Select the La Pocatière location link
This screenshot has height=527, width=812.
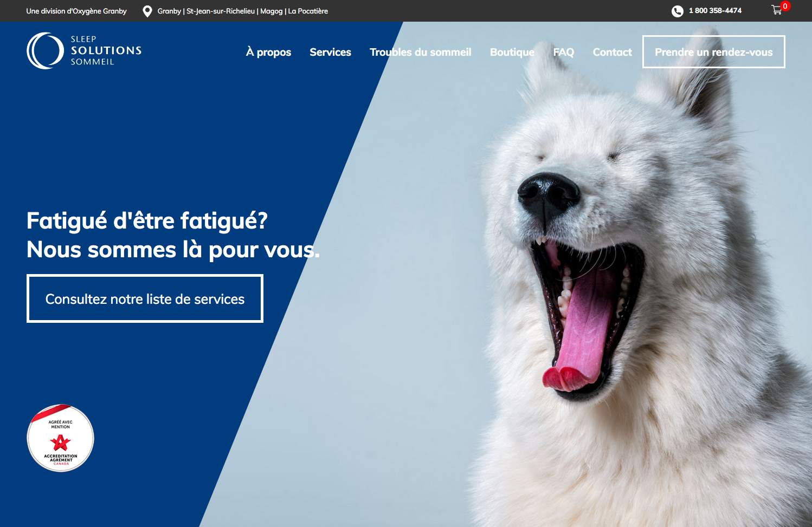tap(308, 11)
